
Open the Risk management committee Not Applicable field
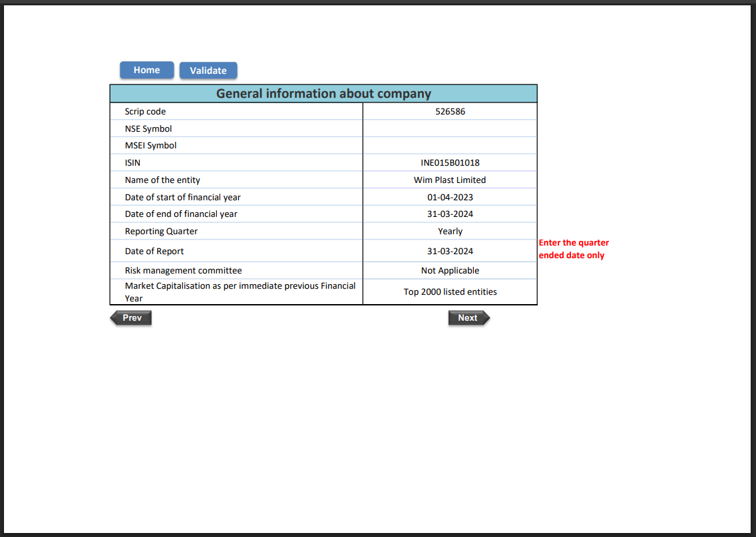(x=450, y=270)
